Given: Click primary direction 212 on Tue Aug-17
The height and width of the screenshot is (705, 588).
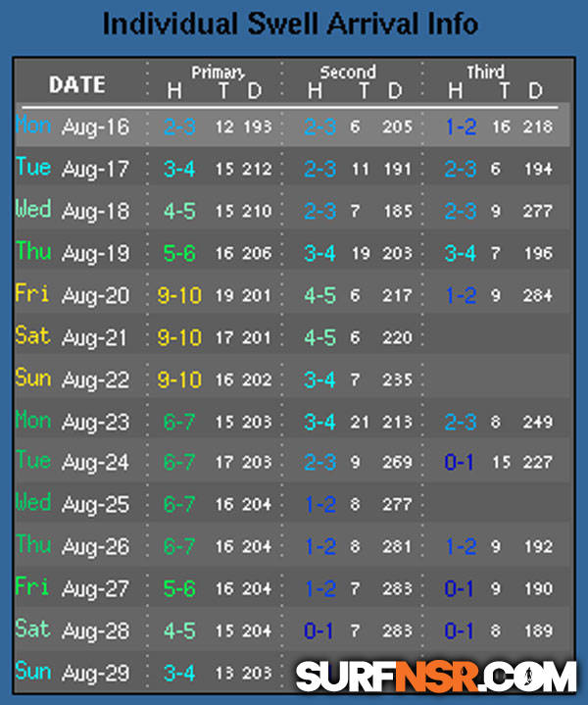Looking at the screenshot, I should click(x=257, y=169).
